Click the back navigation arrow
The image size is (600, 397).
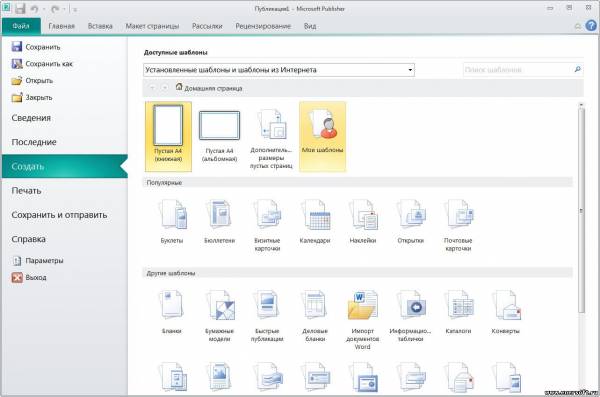point(152,88)
